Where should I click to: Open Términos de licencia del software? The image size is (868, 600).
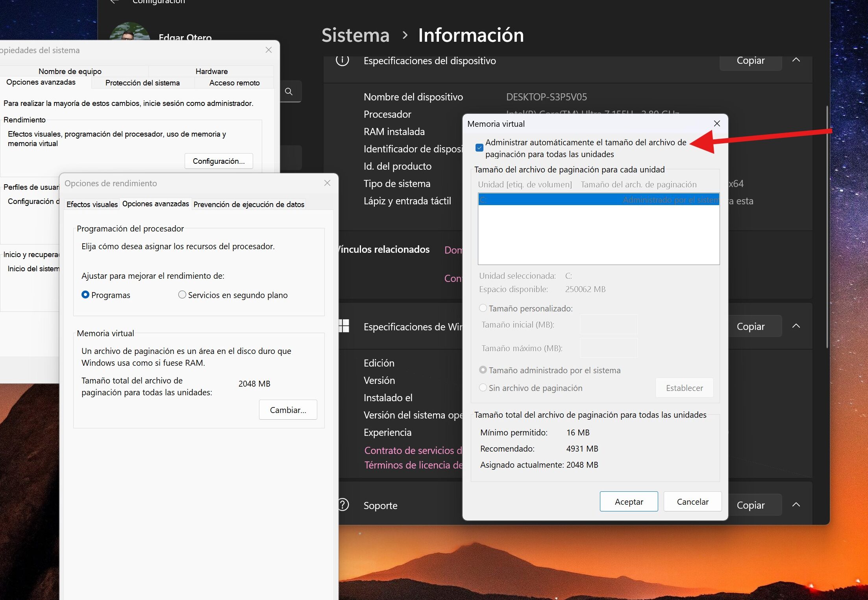tap(413, 465)
